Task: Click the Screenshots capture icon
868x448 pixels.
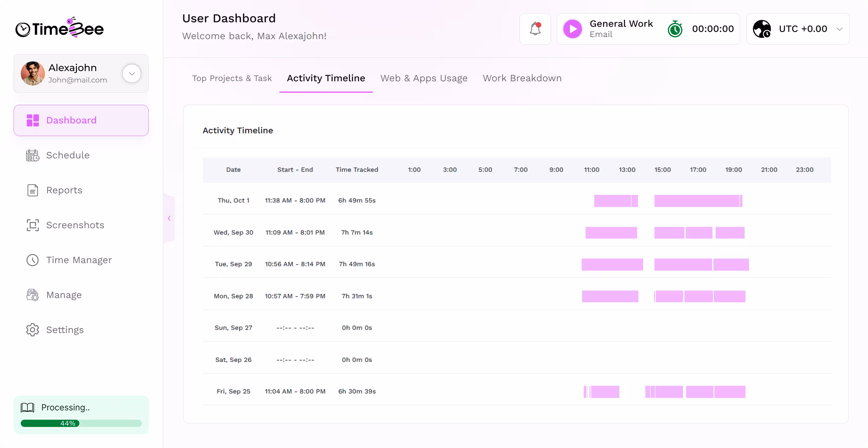Action: pyautogui.click(x=33, y=225)
